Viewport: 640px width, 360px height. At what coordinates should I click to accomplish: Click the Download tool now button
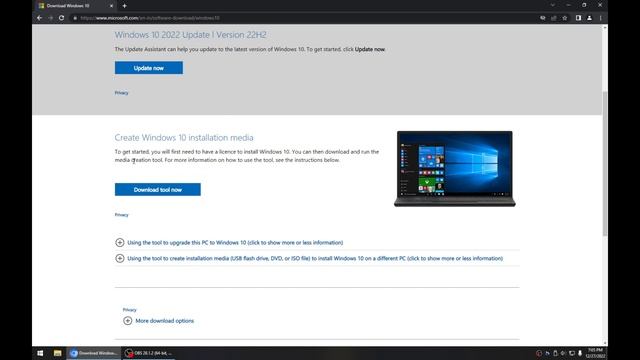[158, 189]
